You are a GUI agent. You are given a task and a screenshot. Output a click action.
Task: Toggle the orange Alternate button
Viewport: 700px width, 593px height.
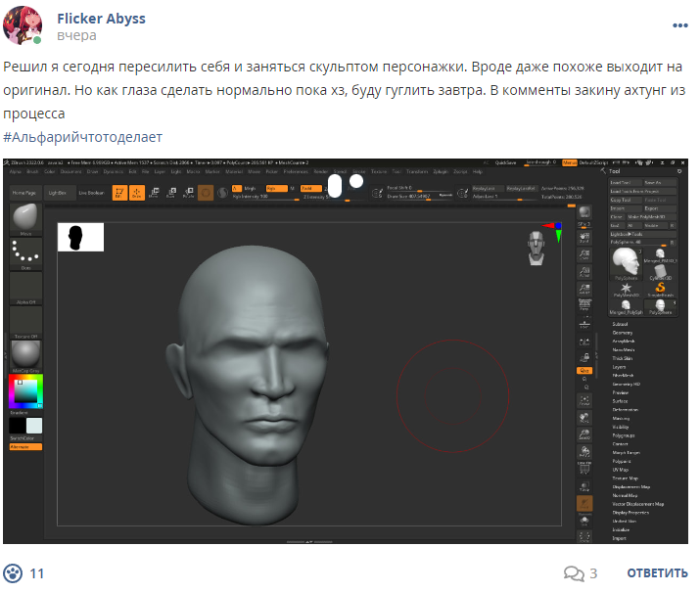25,446
